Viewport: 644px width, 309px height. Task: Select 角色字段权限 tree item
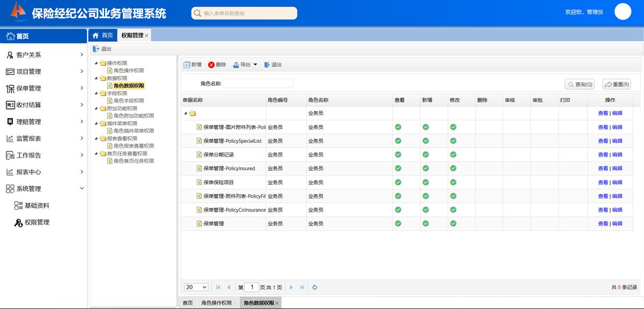pyautogui.click(x=129, y=101)
